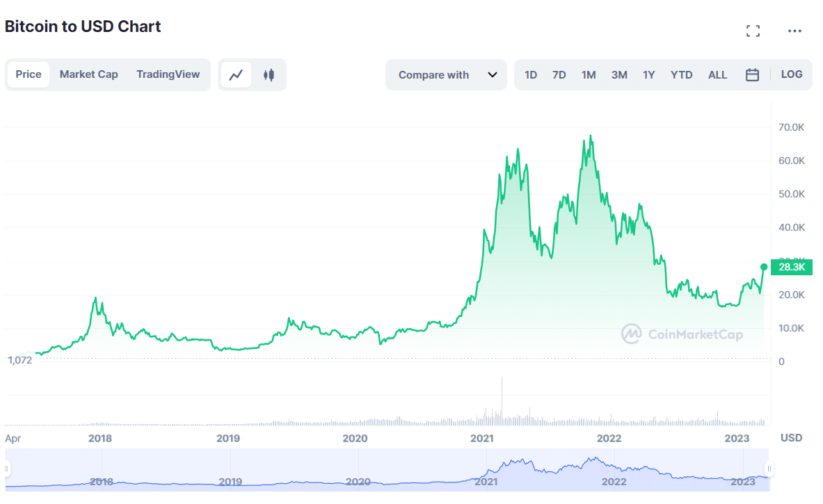Expand the Compare with dropdown
This screenshot has width=823, height=504.
pos(446,75)
